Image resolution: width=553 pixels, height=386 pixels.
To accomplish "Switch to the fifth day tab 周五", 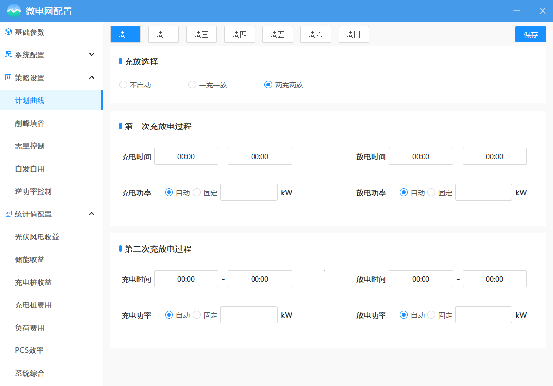I will (x=278, y=34).
